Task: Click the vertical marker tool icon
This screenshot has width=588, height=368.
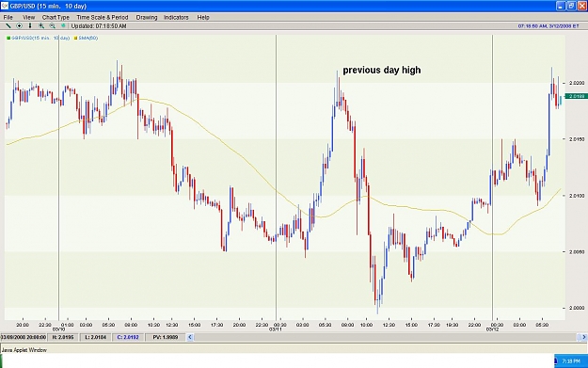Action: (30, 26)
